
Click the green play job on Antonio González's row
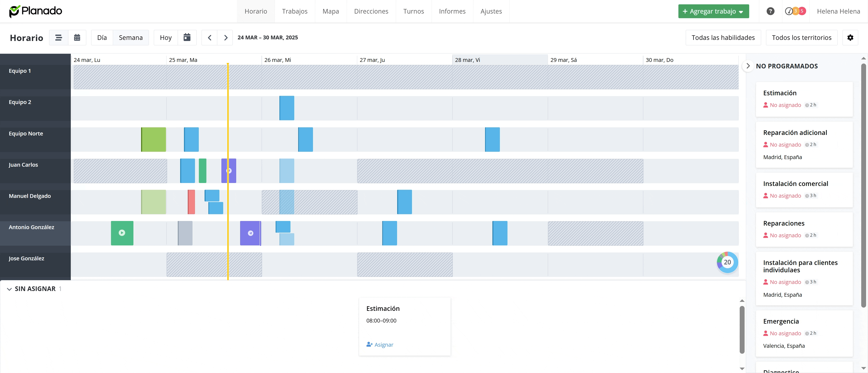[x=122, y=233]
